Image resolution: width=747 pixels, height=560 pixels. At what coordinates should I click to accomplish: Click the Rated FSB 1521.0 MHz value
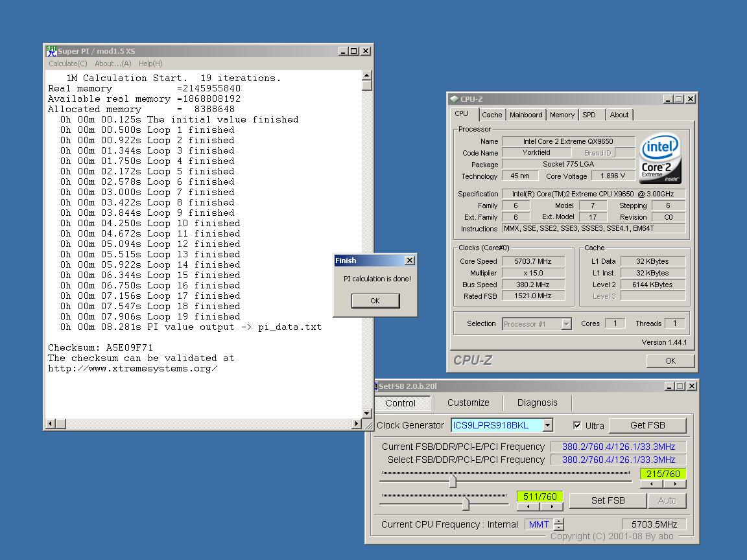pyautogui.click(x=533, y=296)
